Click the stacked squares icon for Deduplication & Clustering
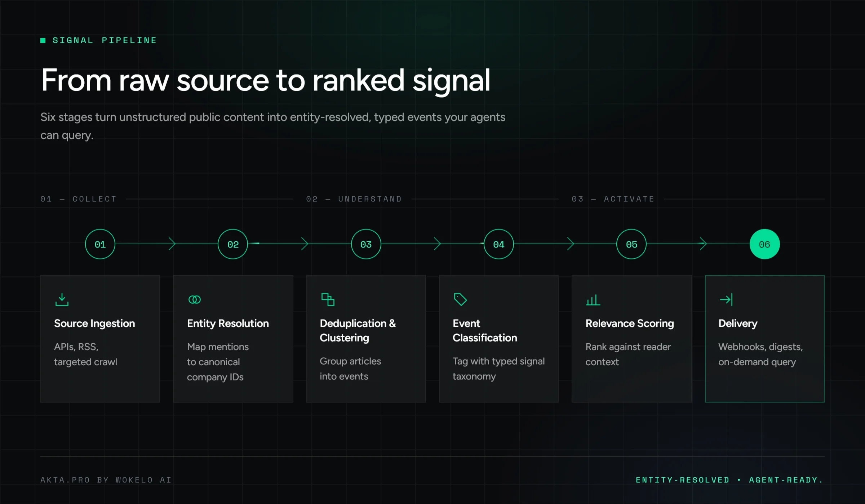 point(328,299)
